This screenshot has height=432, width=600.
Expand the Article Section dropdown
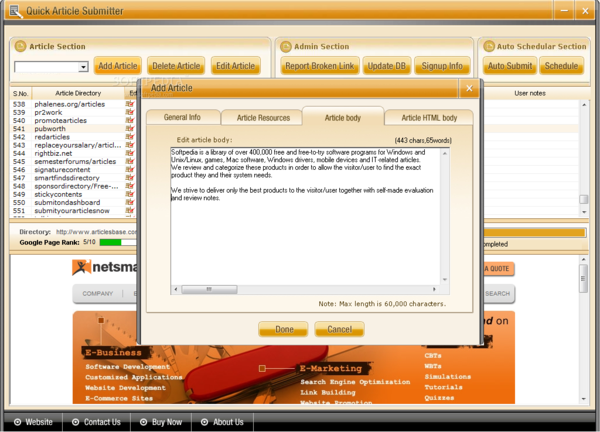pos(82,67)
